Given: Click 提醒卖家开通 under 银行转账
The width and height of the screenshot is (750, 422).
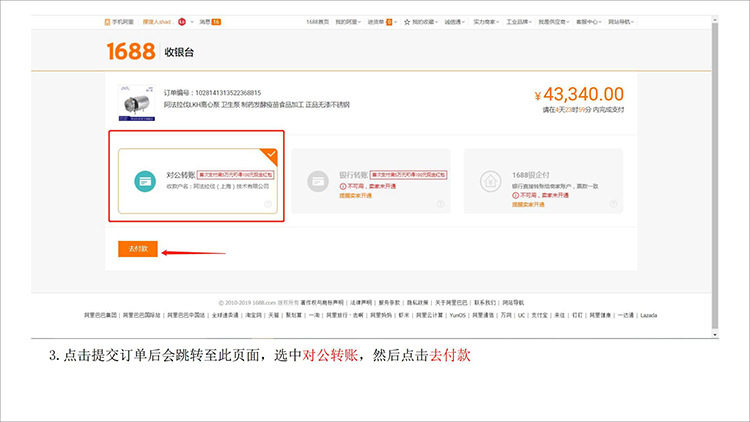Looking at the screenshot, I should tap(355, 196).
